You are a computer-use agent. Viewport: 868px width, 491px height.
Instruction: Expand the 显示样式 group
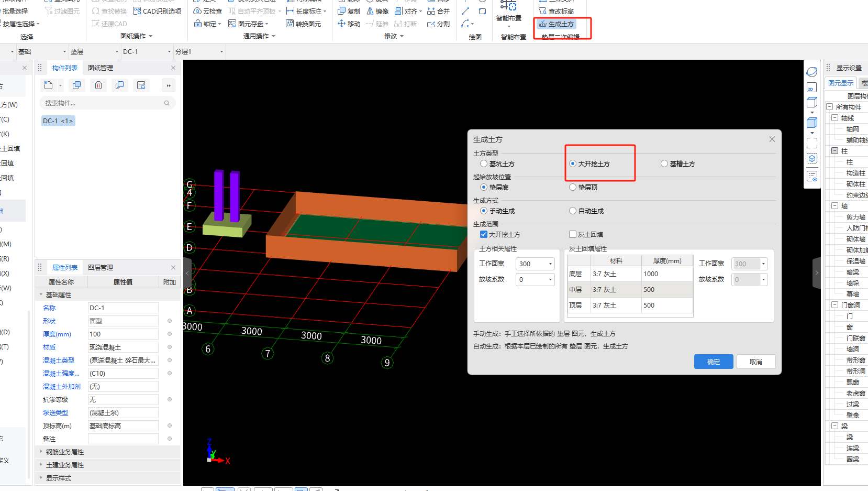point(41,477)
